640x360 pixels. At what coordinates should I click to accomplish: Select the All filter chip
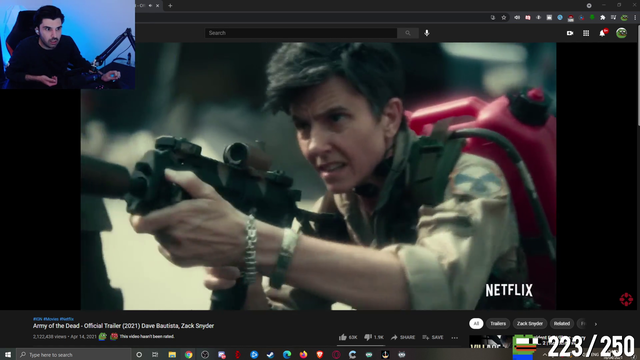click(476, 324)
